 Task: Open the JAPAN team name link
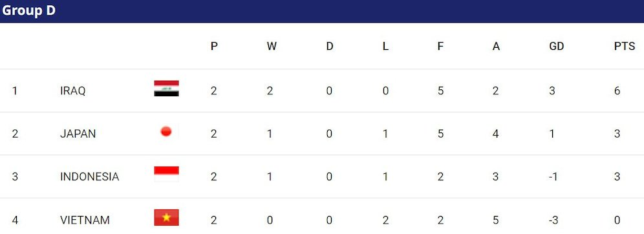pyautogui.click(x=78, y=134)
